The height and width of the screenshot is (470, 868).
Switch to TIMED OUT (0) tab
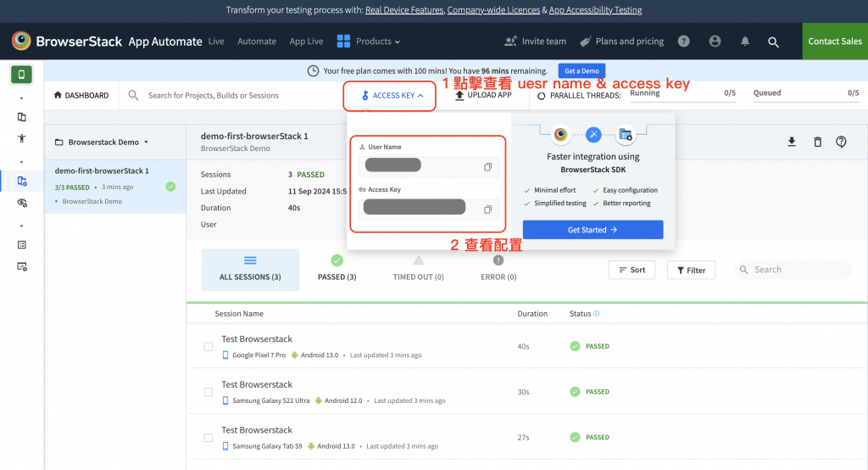419,270
